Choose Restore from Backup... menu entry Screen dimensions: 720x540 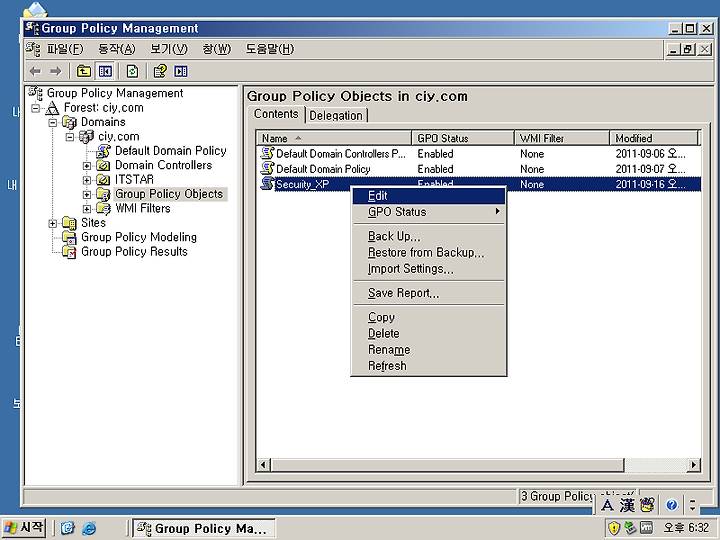click(x=429, y=253)
